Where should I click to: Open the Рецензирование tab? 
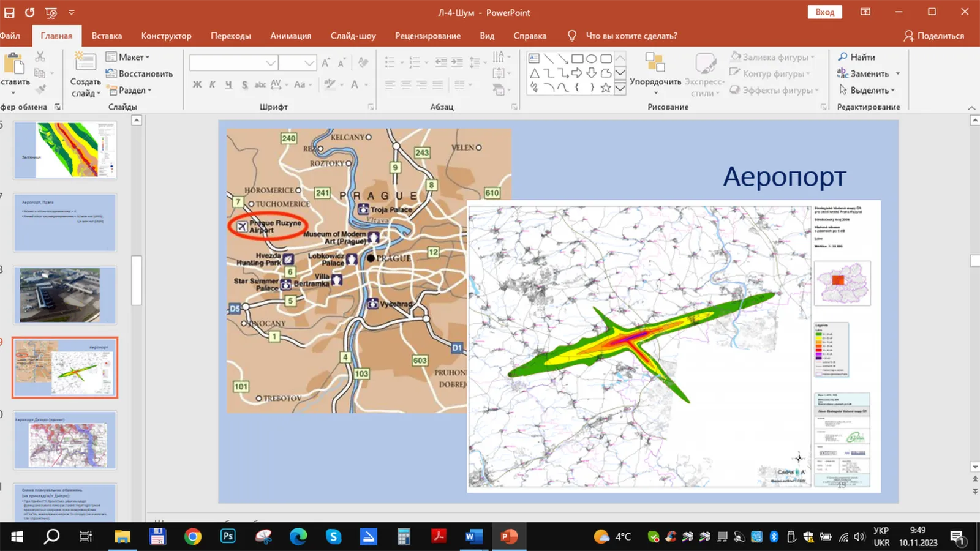(428, 36)
